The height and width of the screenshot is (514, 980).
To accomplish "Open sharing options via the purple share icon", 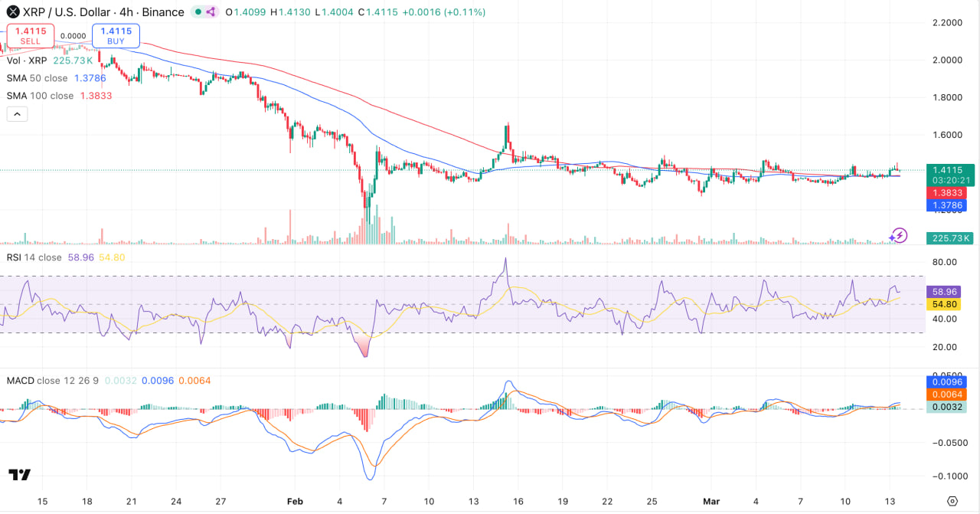I will coord(212,12).
